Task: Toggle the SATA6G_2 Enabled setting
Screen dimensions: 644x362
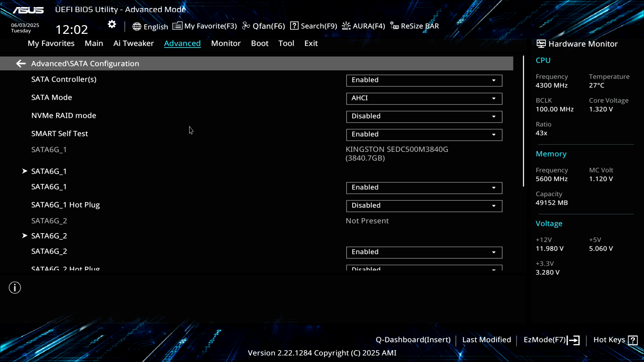Action: click(x=424, y=252)
